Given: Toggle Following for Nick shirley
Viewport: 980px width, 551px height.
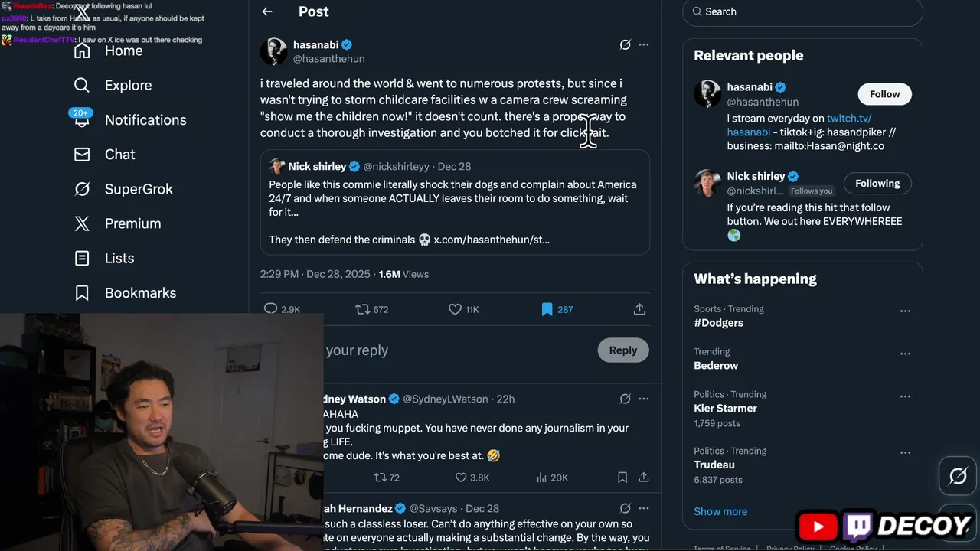Looking at the screenshot, I should 877,184.
